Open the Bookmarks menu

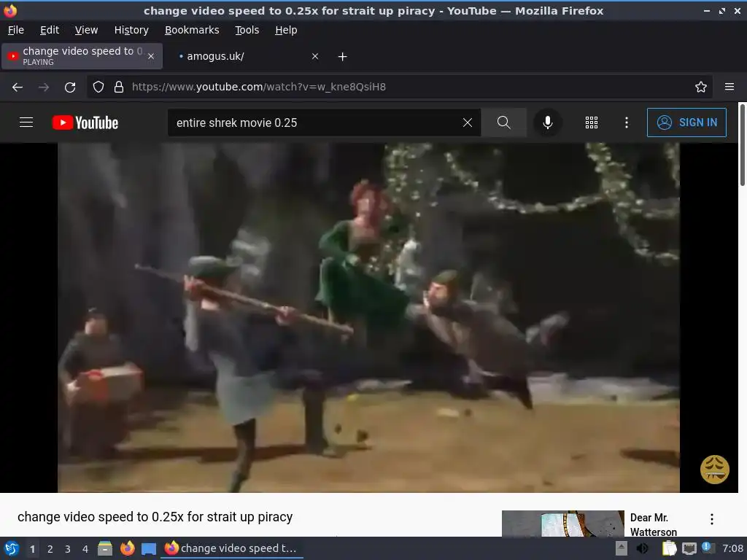pos(192,30)
